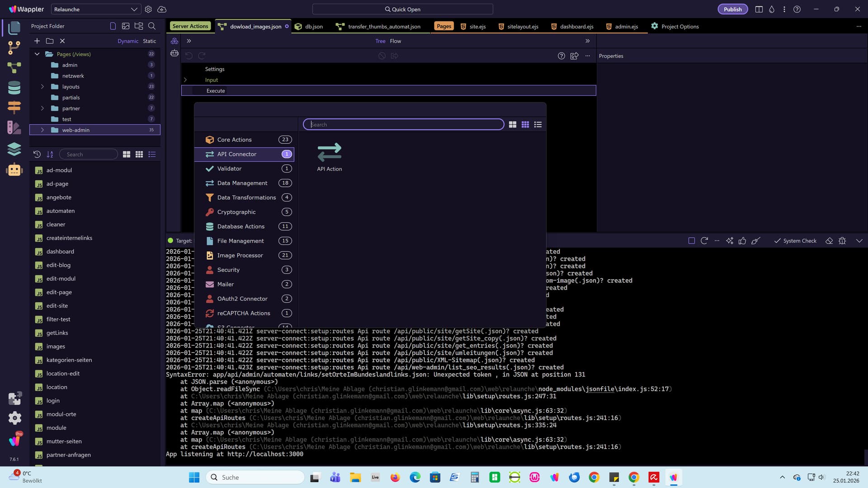Switch action picker to list view
868x488 pixels.
pos(538,124)
